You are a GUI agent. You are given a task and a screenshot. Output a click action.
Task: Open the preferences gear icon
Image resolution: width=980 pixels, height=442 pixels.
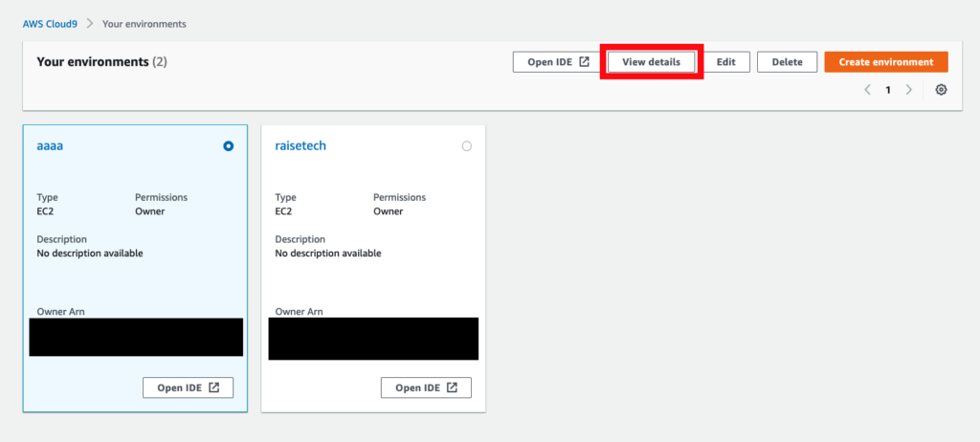pyautogui.click(x=941, y=90)
